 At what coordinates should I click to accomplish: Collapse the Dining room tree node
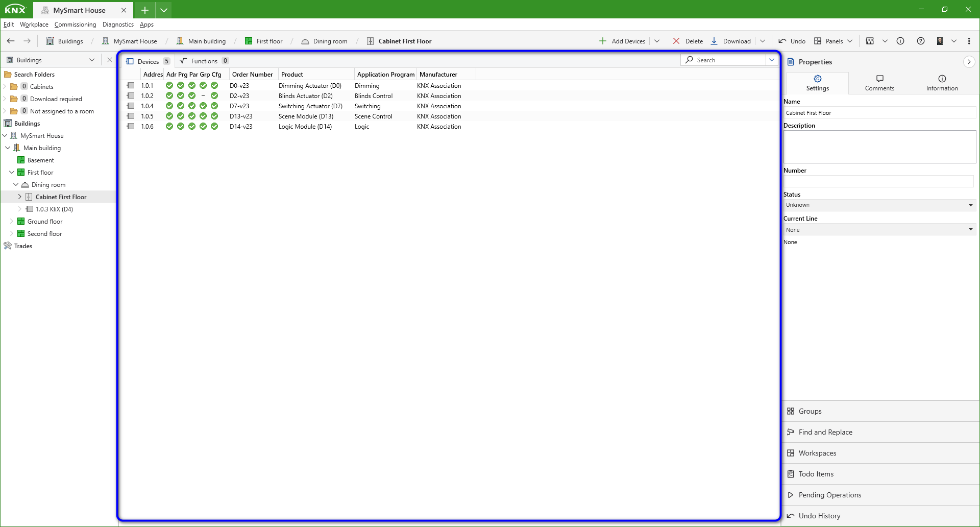16,185
